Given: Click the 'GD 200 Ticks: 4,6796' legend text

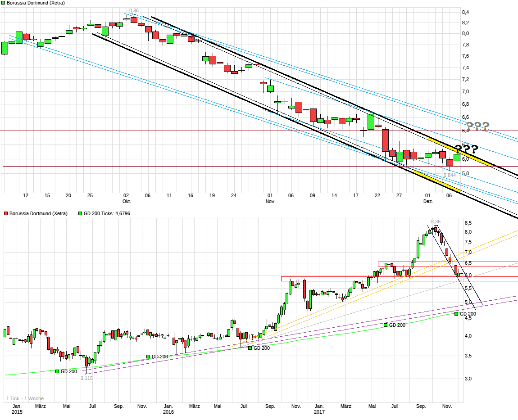Looking at the screenshot, I should (x=107, y=214).
